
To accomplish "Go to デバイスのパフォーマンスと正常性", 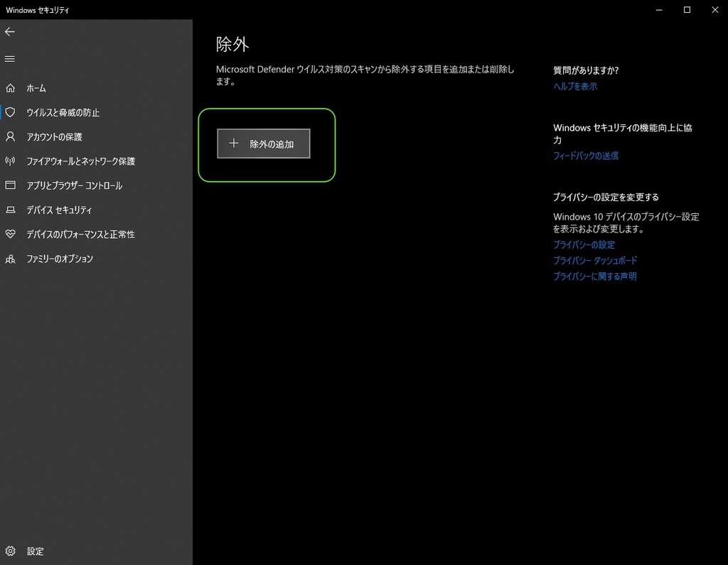I will [x=96, y=234].
